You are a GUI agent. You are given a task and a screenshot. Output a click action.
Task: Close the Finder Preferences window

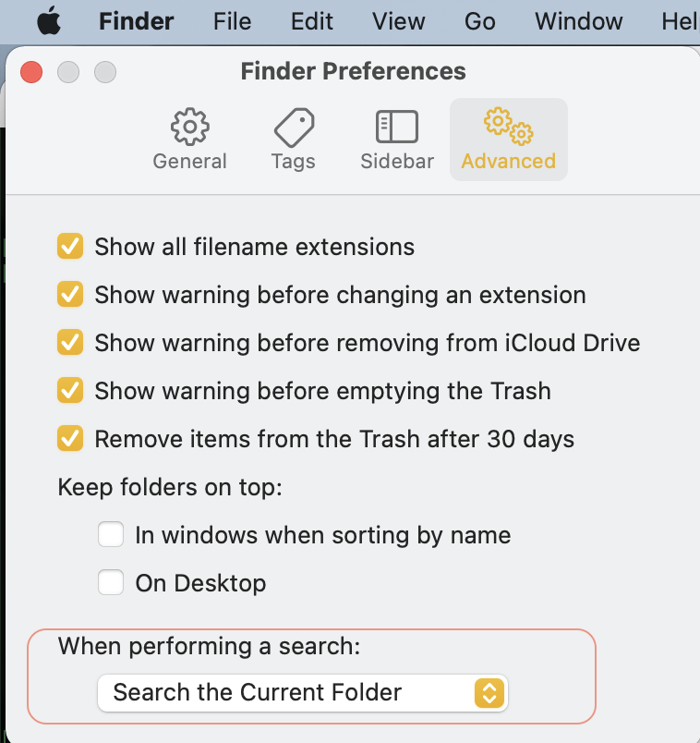pyautogui.click(x=31, y=71)
